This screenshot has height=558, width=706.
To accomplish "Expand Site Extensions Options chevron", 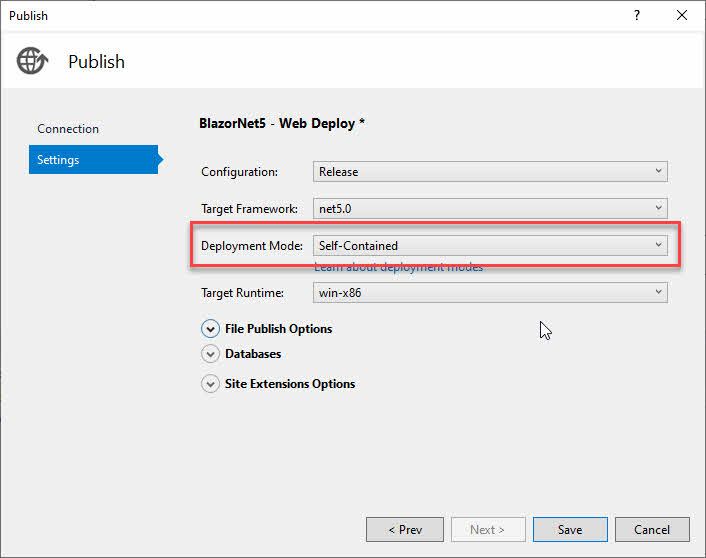I will pyautogui.click(x=210, y=383).
